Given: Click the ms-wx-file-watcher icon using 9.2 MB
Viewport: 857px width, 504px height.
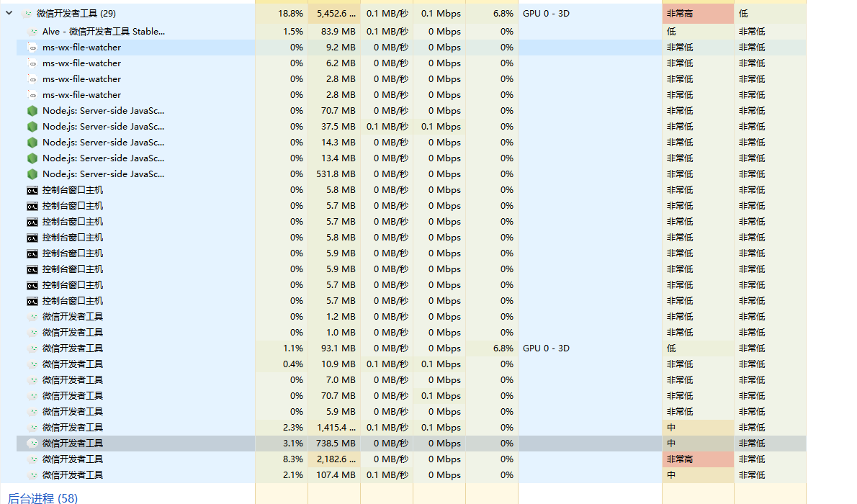Looking at the screenshot, I should point(33,48).
